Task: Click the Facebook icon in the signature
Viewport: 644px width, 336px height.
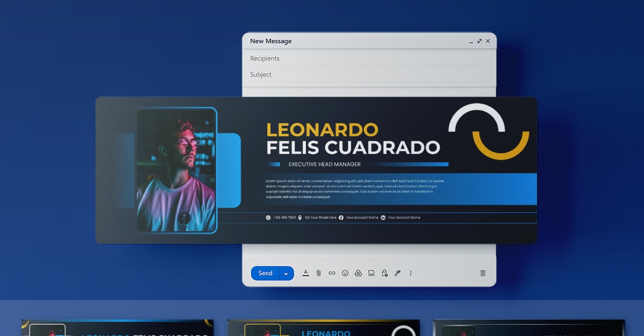Action: [341, 218]
